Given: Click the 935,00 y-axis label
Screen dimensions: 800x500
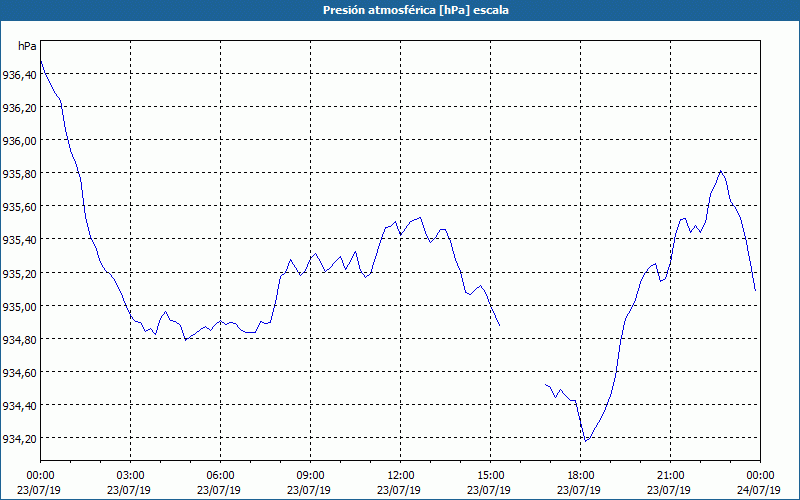Looking at the screenshot, I should point(19,307).
